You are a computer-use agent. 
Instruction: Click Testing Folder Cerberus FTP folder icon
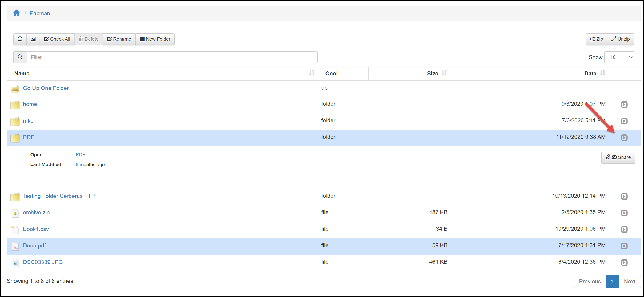(x=15, y=197)
